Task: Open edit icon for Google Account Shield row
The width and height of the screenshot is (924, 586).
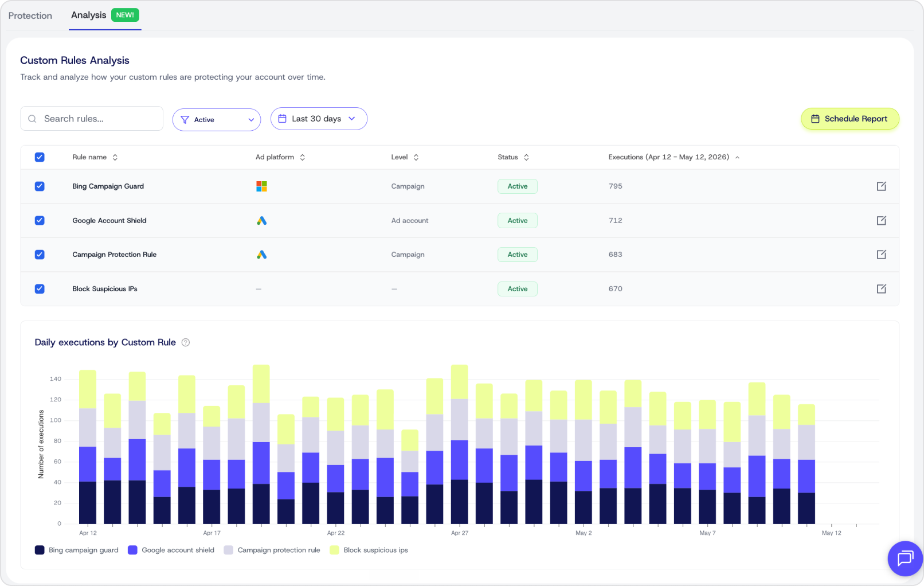Action: 882,221
